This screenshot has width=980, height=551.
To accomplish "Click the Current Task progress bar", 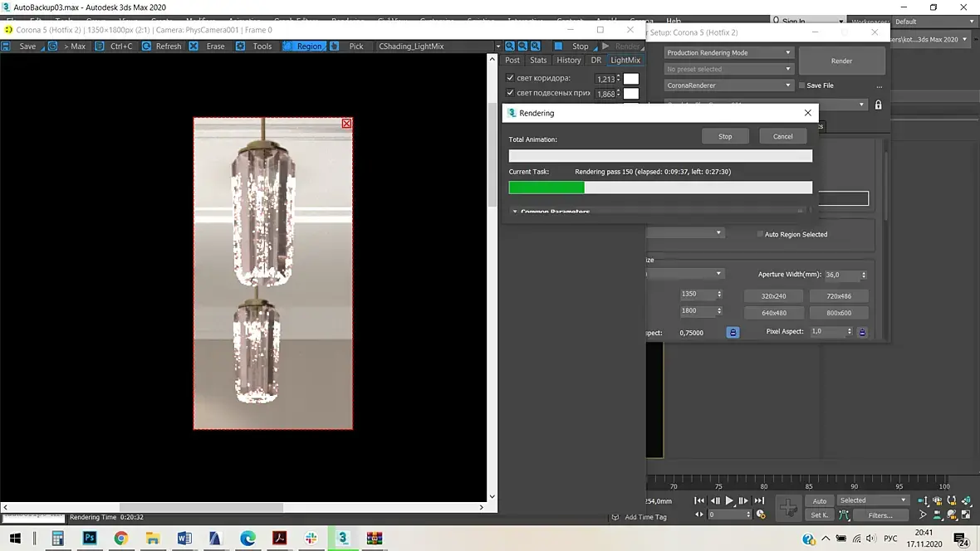I will tap(660, 188).
